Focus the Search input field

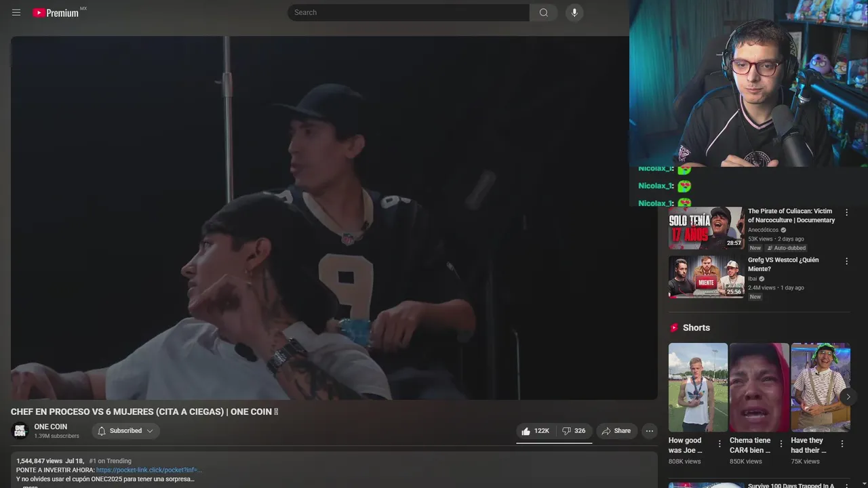pos(408,12)
